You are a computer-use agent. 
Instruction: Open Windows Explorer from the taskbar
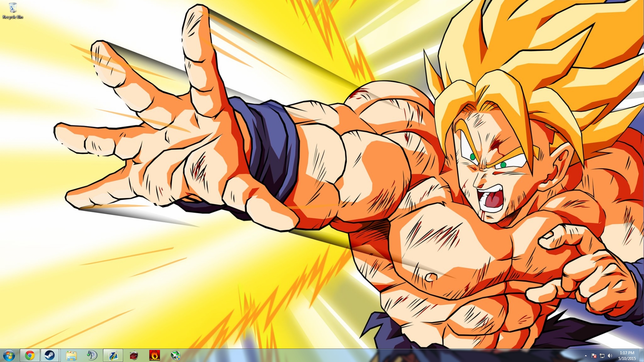(x=71, y=355)
